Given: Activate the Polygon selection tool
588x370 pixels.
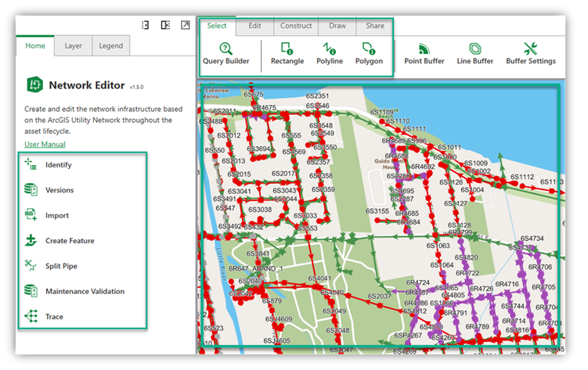Looking at the screenshot, I should pyautogui.click(x=369, y=53).
